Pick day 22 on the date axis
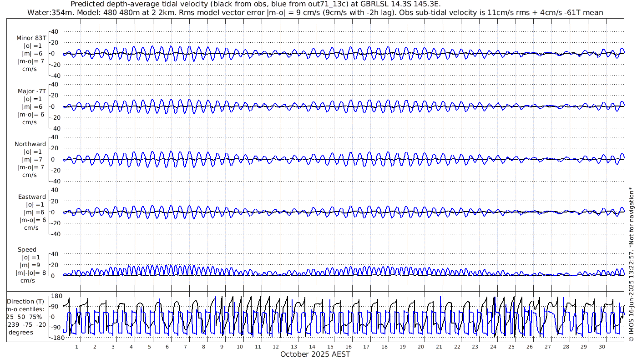Screen dimensions: 637x364 (457, 347)
